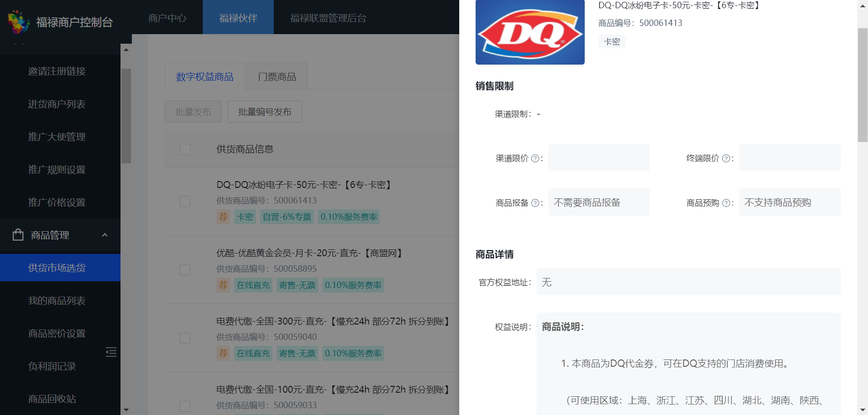Click the 商品管理 shopping bag icon
Image resolution: width=868 pixels, height=415 pixels.
click(x=18, y=235)
